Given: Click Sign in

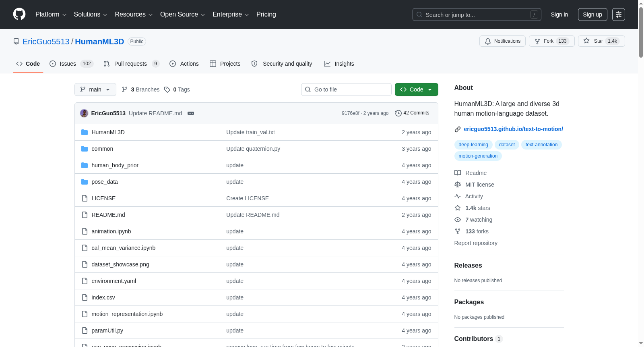Looking at the screenshot, I should (x=559, y=15).
